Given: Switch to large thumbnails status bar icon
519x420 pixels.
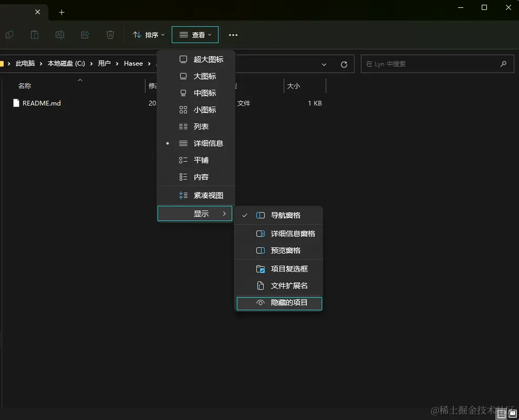Looking at the screenshot, I should coord(513,414).
